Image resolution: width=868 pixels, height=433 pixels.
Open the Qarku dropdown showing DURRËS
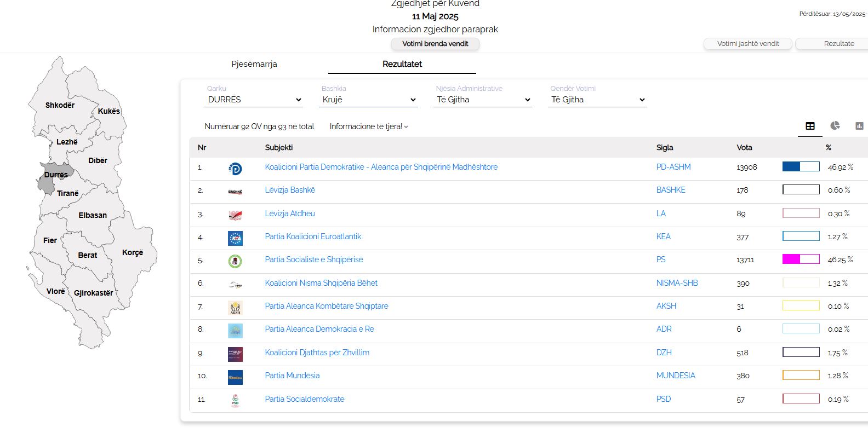point(254,100)
